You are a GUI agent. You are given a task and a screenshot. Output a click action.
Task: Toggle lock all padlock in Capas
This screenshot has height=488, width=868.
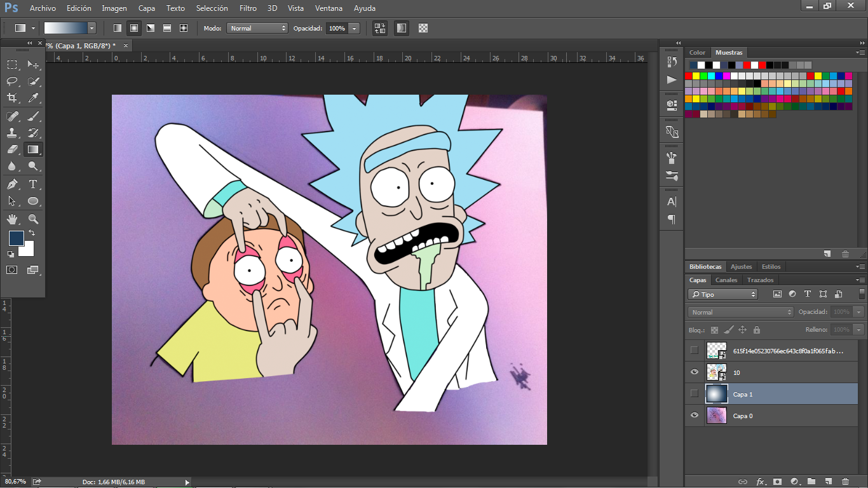pos(756,330)
